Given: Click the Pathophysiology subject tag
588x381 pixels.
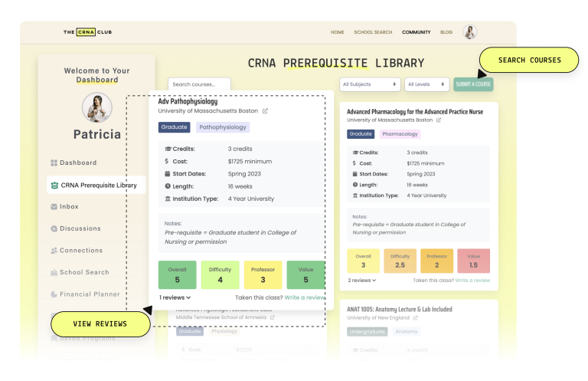Looking at the screenshot, I should 223,127.
